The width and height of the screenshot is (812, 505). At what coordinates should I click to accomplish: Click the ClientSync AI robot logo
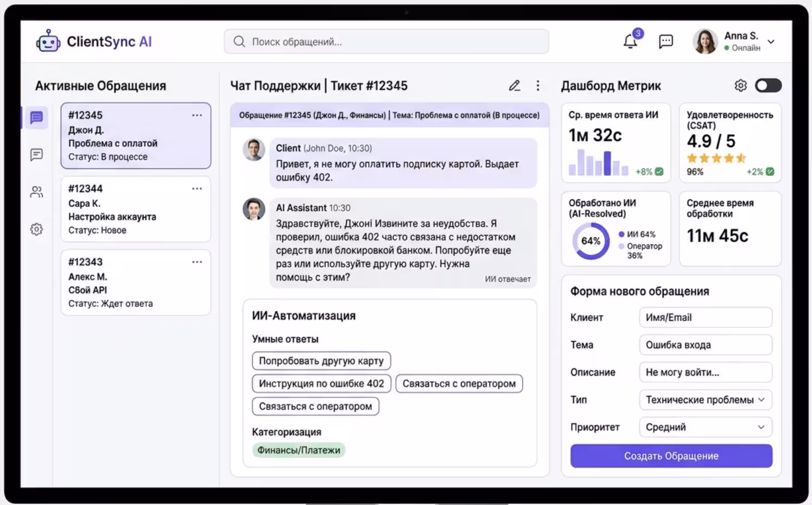tap(48, 41)
